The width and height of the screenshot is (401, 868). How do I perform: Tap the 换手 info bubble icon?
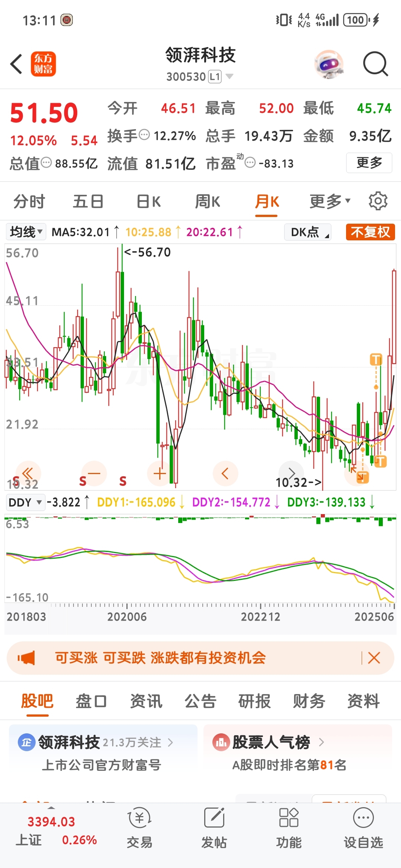click(144, 134)
